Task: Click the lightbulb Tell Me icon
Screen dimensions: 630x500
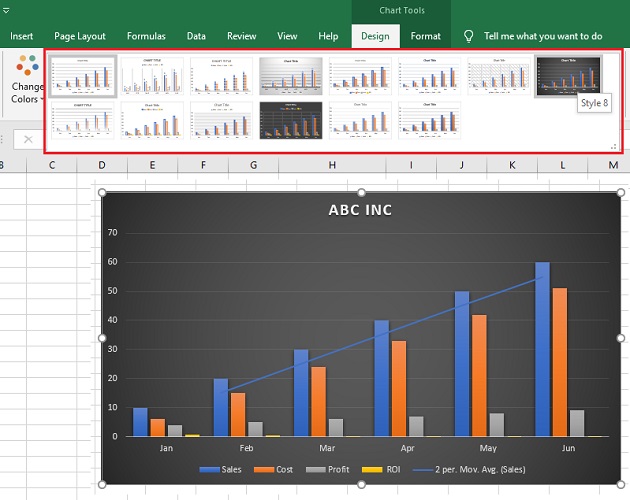Action: (468, 36)
